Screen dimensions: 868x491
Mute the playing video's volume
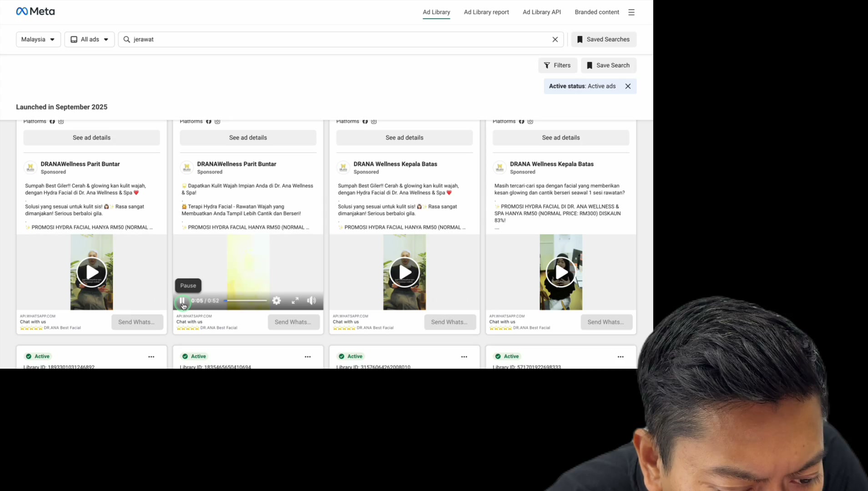pyautogui.click(x=312, y=301)
